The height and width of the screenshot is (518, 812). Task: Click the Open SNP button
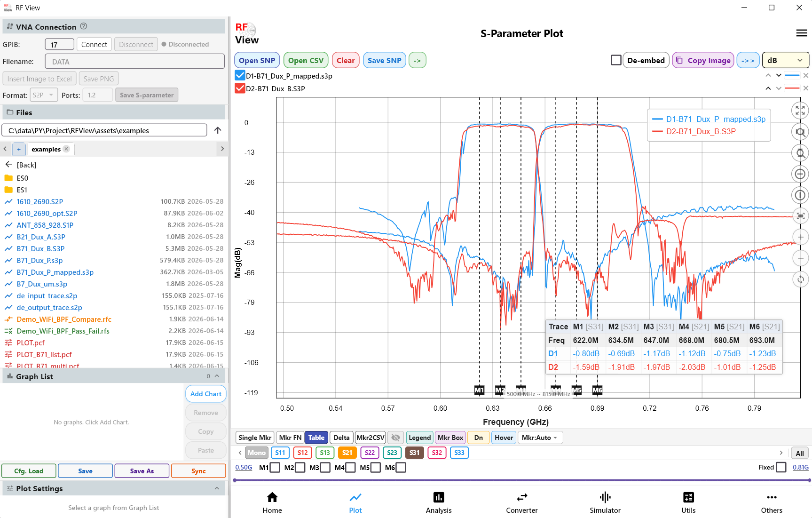pyautogui.click(x=257, y=60)
